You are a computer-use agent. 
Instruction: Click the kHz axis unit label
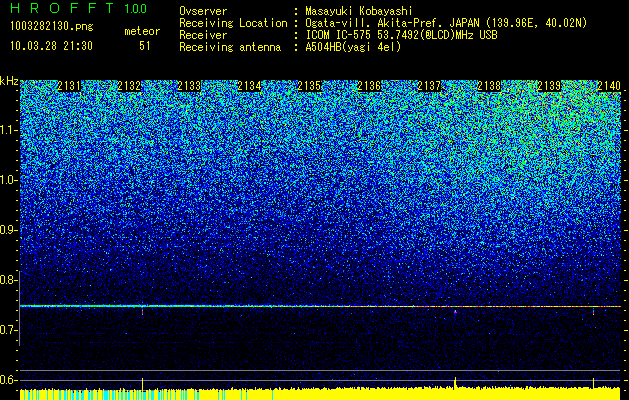click(9, 81)
